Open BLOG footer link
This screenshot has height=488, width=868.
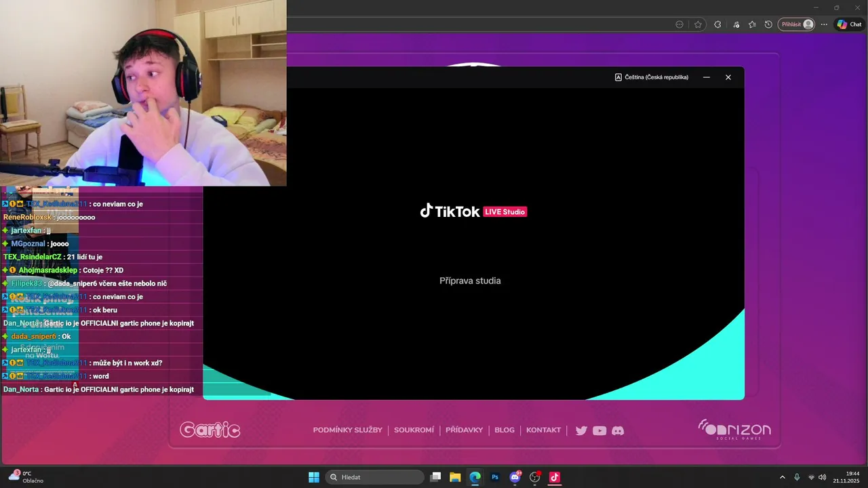pyautogui.click(x=505, y=430)
